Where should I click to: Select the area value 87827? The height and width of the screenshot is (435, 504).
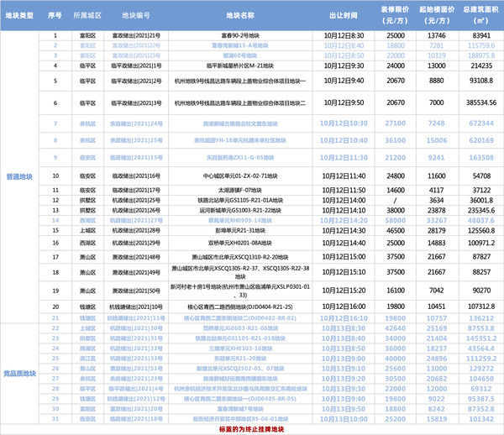[x=481, y=257]
